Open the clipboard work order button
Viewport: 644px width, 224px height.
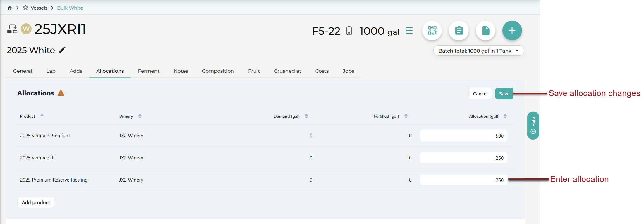click(459, 30)
